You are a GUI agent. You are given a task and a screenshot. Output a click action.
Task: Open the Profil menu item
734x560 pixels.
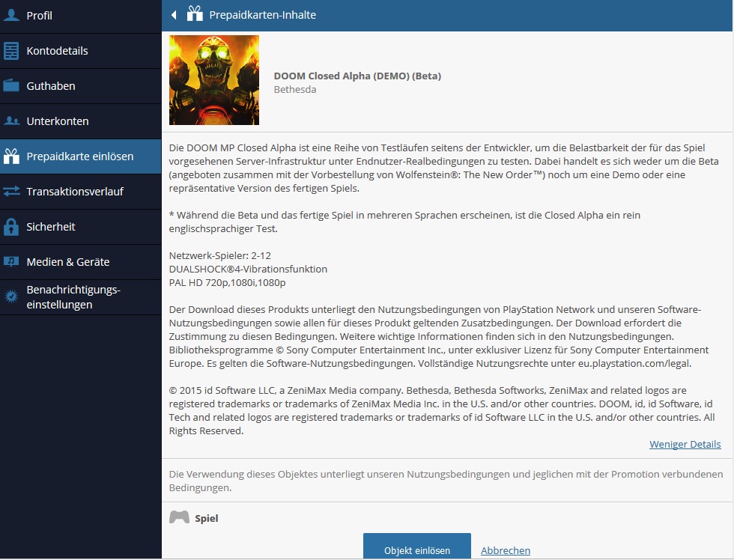pos(81,16)
